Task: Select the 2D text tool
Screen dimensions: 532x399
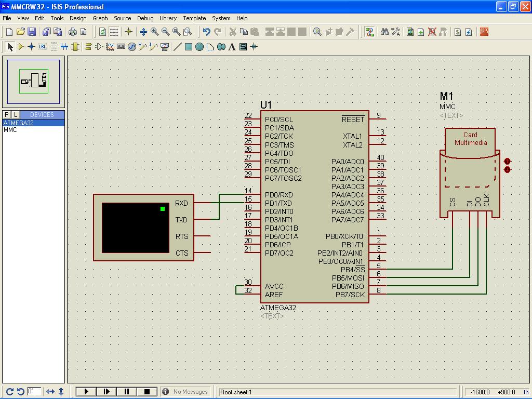Action: point(232,47)
